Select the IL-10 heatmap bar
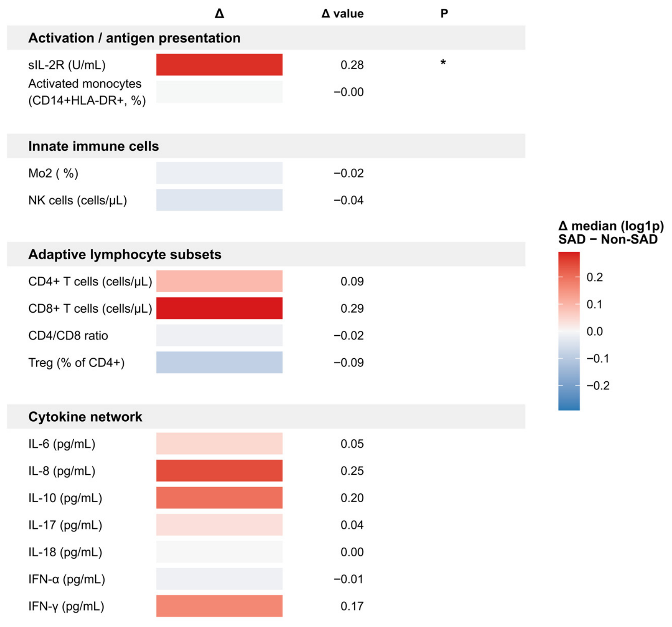The width and height of the screenshot is (672, 627). click(x=219, y=498)
